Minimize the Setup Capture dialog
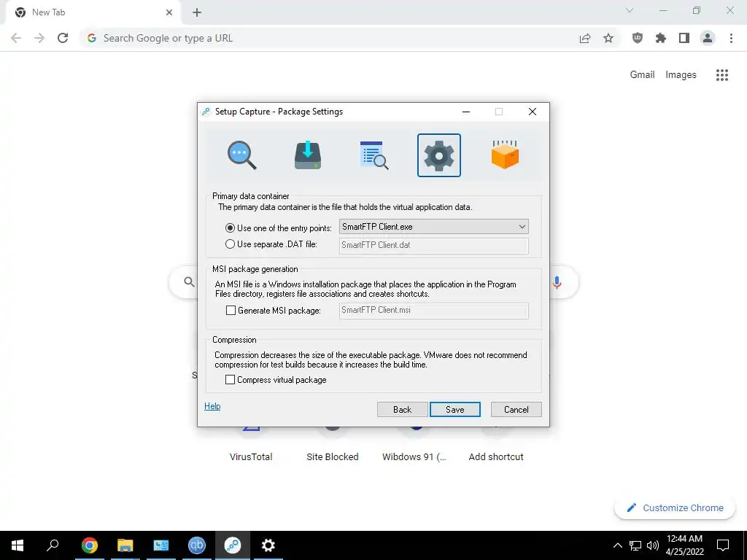Screen dimensions: 747x560 pos(466,112)
